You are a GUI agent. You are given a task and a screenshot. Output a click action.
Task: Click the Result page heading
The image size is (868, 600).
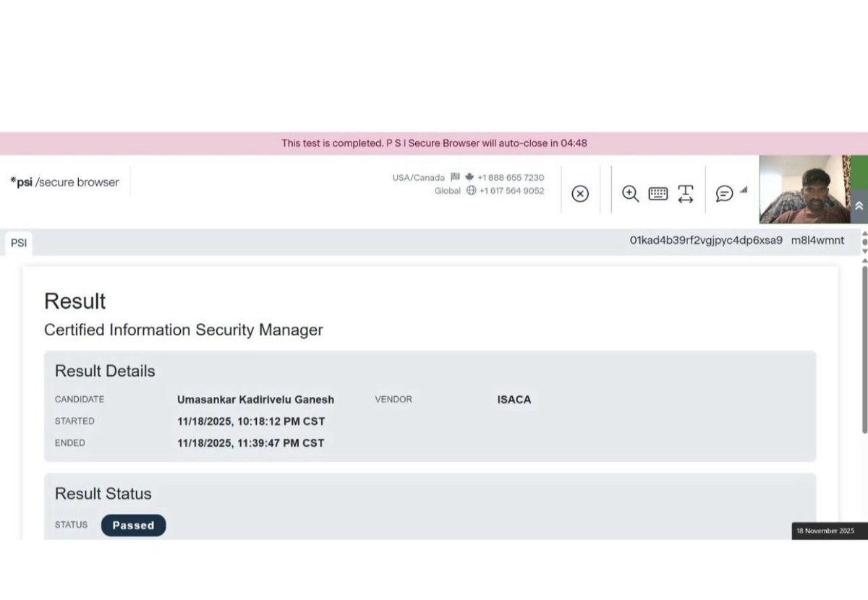75,301
